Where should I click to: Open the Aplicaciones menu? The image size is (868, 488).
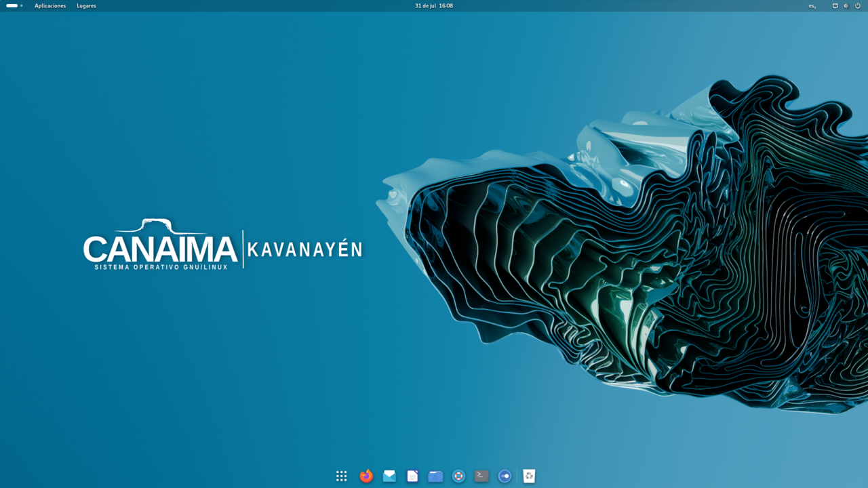click(50, 5)
